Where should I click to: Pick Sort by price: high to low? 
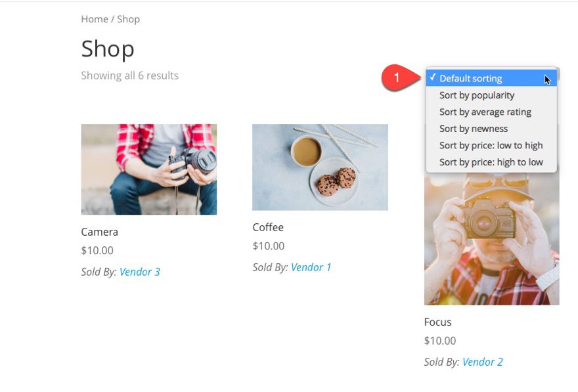(x=491, y=162)
